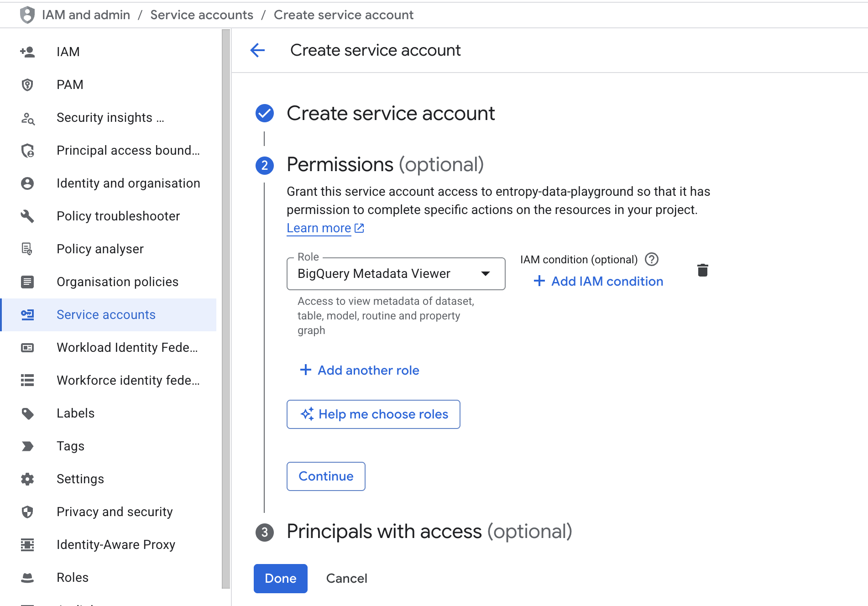Viewport: 868px width, 606px height.
Task: Select the Service accounts key icon
Action: tap(27, 314)
